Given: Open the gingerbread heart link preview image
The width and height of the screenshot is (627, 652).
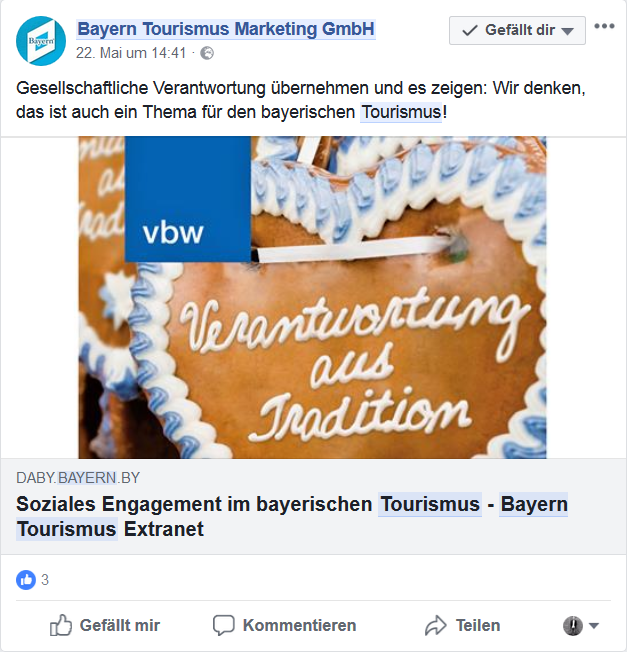Looking at the screenshot, I should (x=312, y=298).
